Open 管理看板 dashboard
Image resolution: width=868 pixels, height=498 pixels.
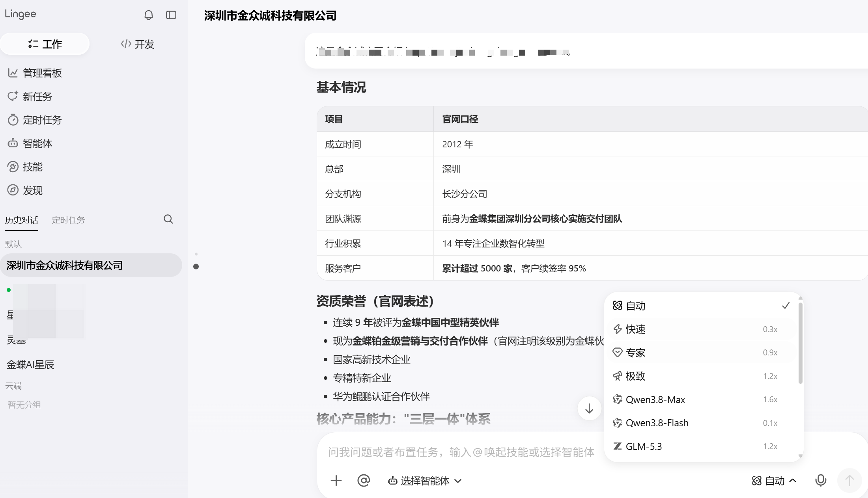tap(35, 73)
